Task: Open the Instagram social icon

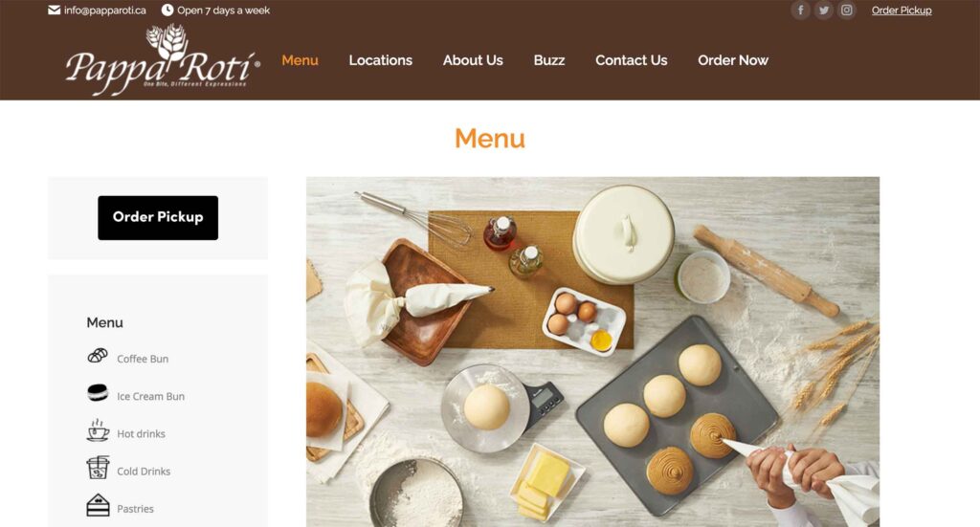Action: coord(846,10)
